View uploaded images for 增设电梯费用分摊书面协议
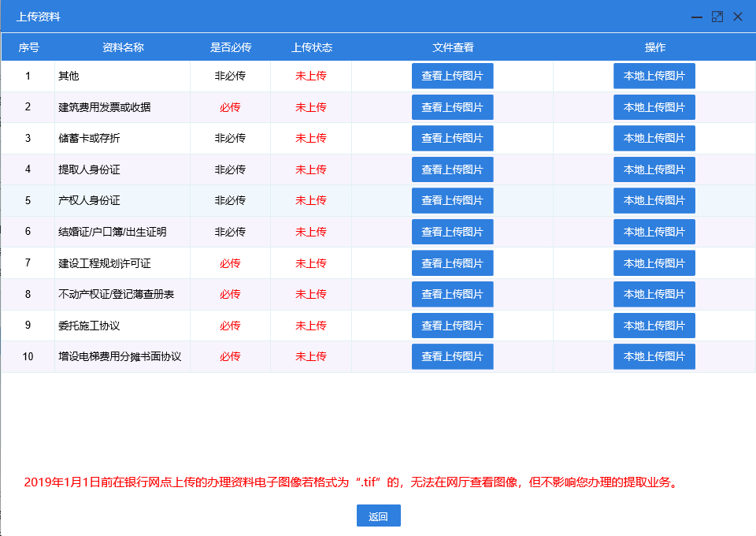Viewport: 756px width, 536px height. coord(452,356)
